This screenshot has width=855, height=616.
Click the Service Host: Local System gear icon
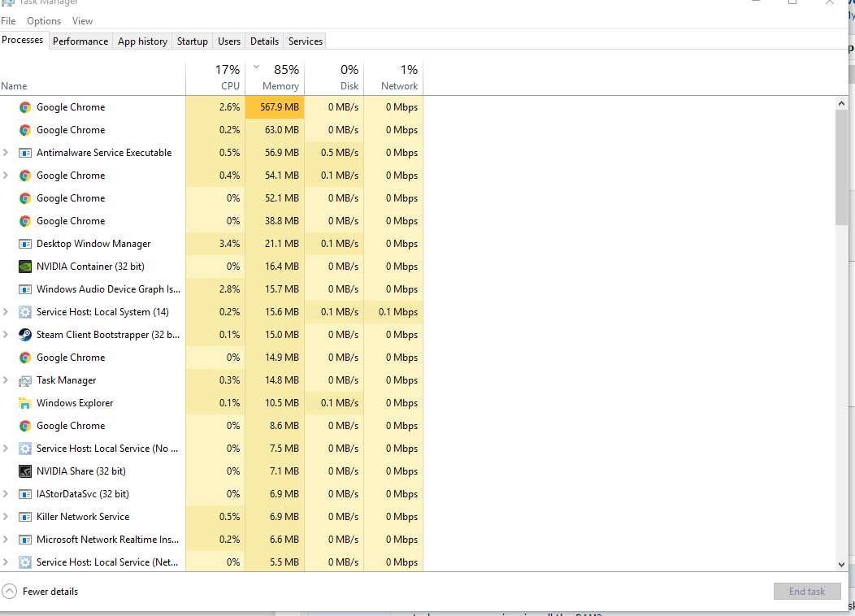25,312
